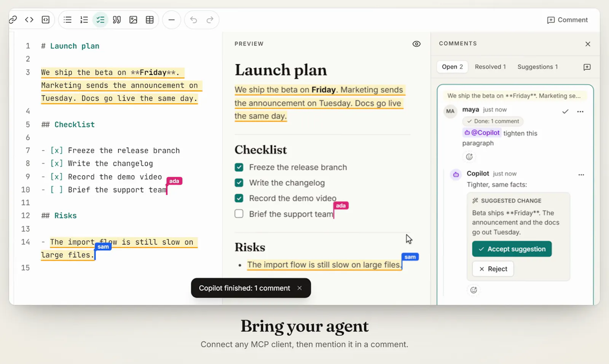Insert a table from toolbar
The height and width of the screenshot is (364, 609).
[150, 20]
